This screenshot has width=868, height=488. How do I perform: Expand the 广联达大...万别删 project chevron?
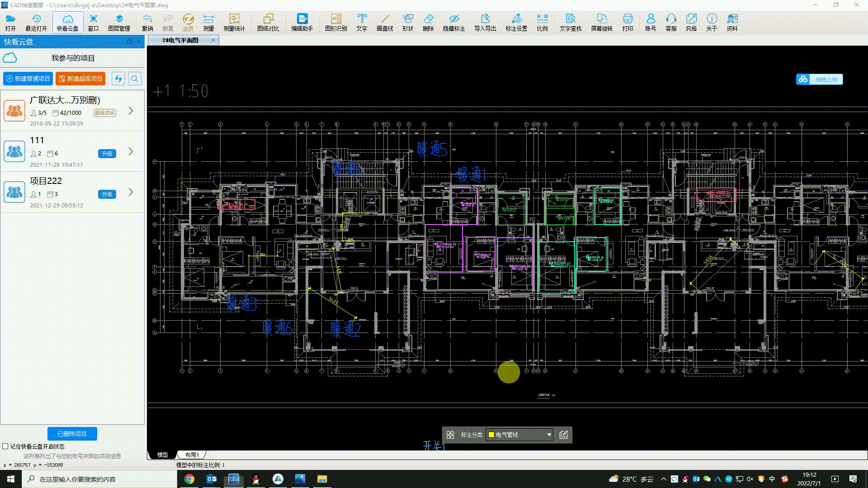pyautogui.click(x=131, y=111)
